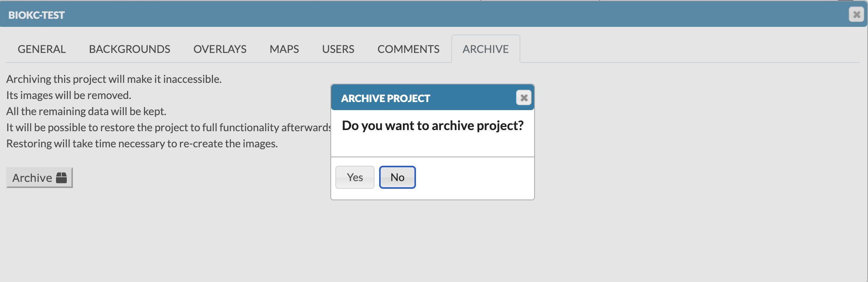The height and width of the screenshot is (282, 868).
Task: Decline archiving with the No button
Action: point(397,177)
